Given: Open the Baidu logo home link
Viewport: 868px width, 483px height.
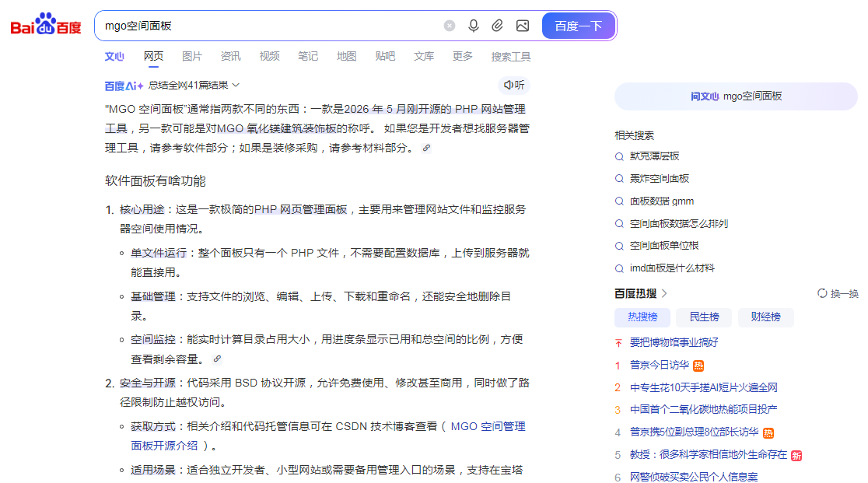Looking at the screenshot, I should [46, 24].
